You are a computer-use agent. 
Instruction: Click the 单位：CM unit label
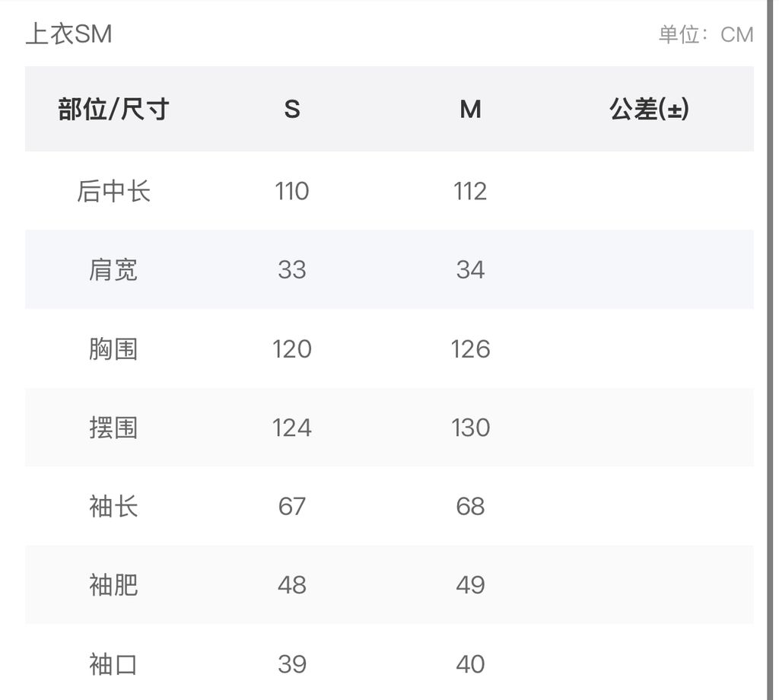click(x=705, y=34)
